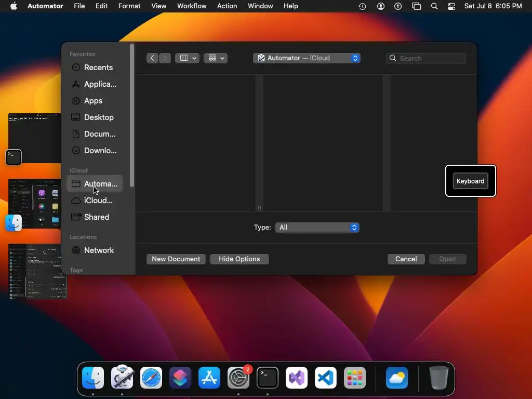Go forward with the right arrow
The image size is (532, 399).
pos(165,58)
